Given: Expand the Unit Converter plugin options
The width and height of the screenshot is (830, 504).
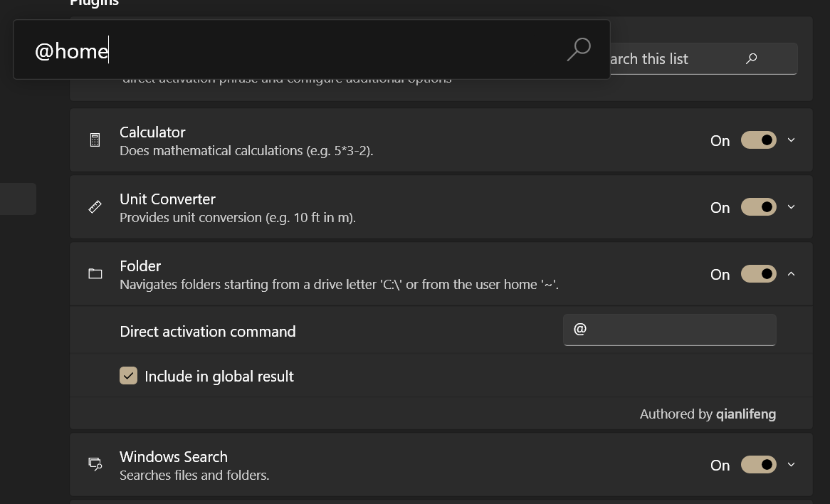Looking at the screenshot, I should [x=792, y=207].
